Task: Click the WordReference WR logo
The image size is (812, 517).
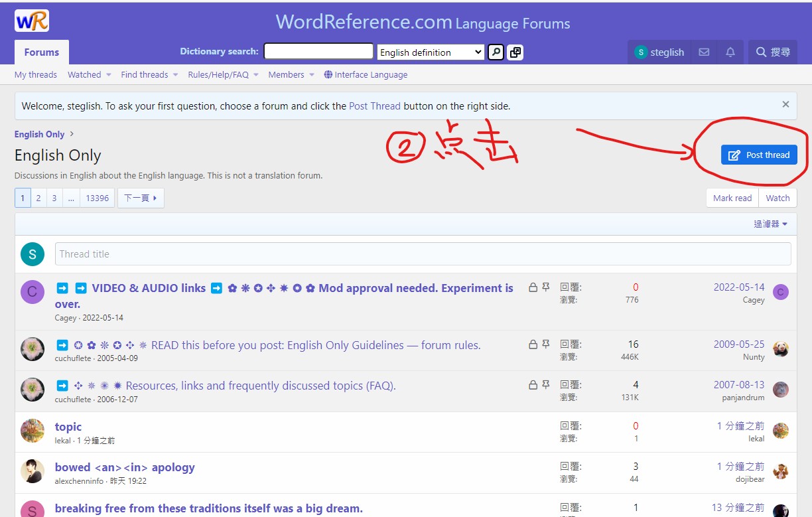Action: tap(32, 21)
